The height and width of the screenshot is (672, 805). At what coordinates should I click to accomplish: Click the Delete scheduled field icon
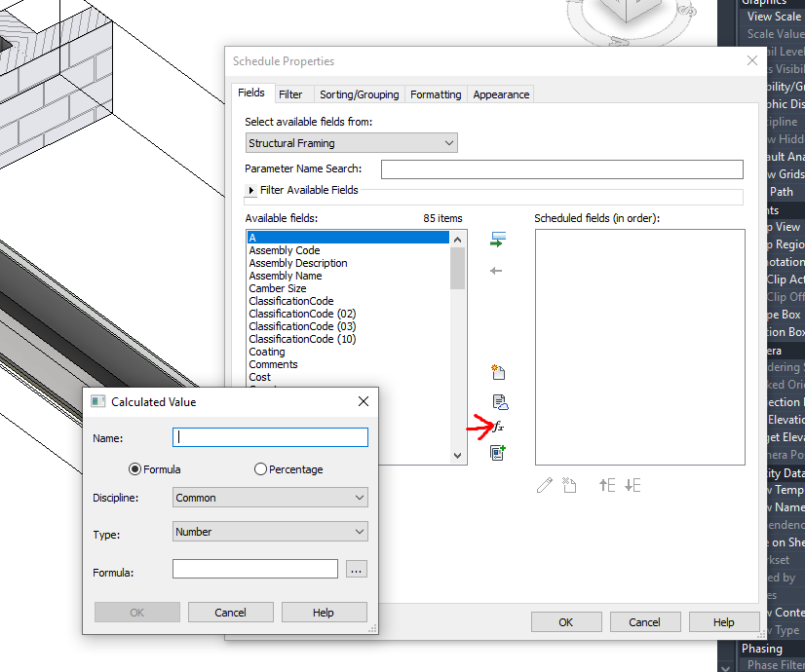click(569, 485)
